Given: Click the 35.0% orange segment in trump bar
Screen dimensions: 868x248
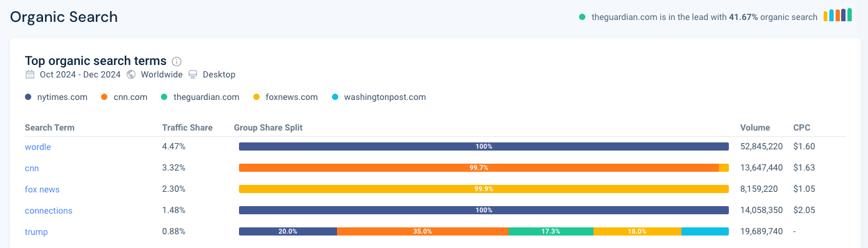Looking at the screenshot, I should (423, 232).
